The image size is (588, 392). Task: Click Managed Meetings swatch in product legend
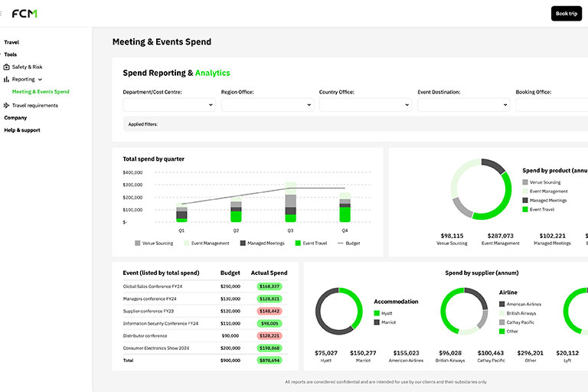point(525,201)
